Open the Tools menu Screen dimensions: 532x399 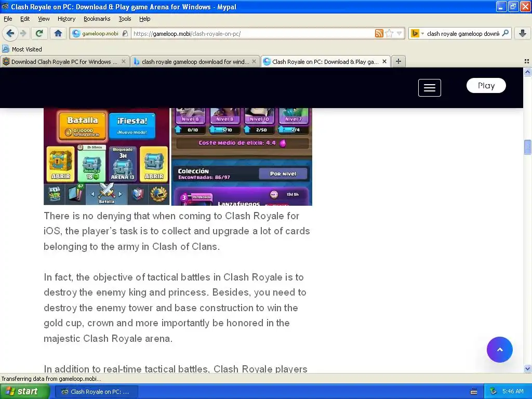click(125, 19)
